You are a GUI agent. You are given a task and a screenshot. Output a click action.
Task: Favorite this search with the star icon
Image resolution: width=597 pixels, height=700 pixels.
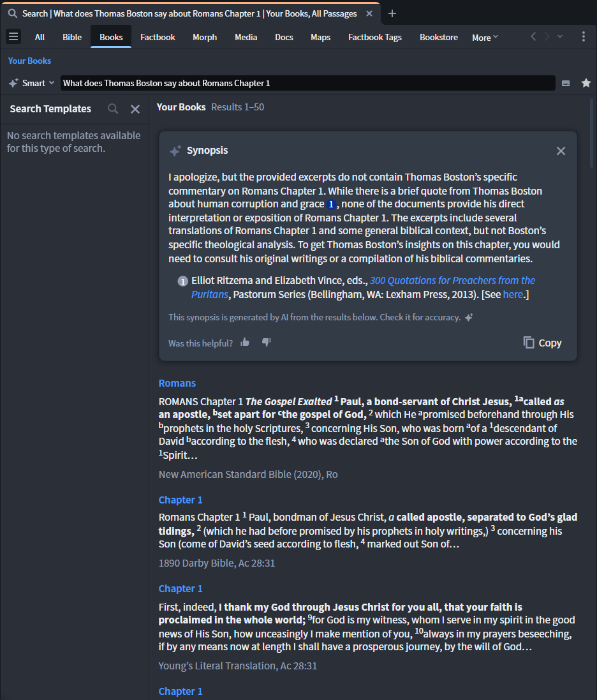(x=586, y=83)
